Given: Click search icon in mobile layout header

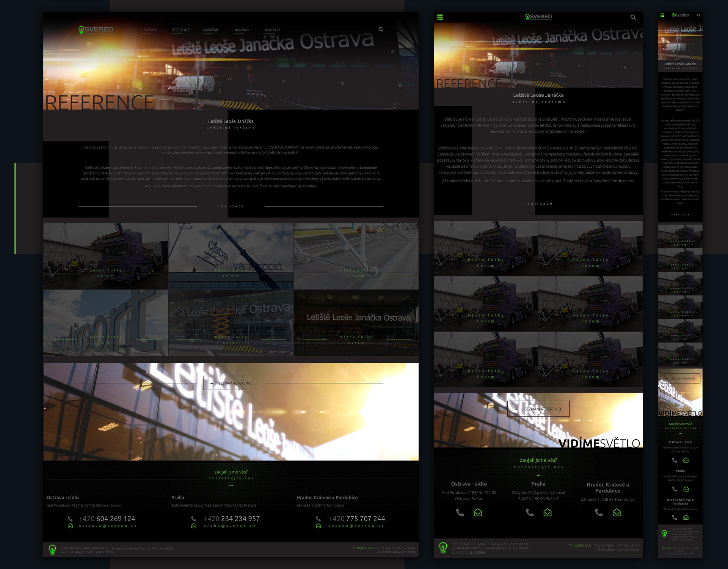Looking at the screenshot, I should tap(698, 15).
